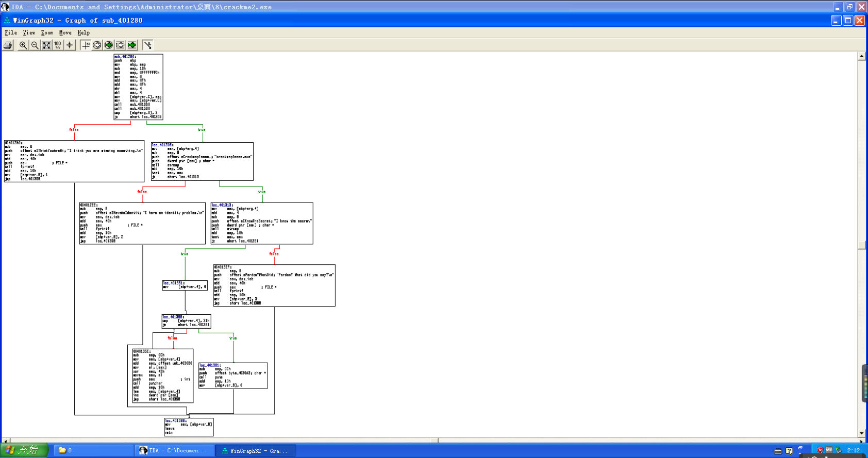Toggle the white polar fisheye view
This screenshot has height=458, width=868.
tap(97, 45)
